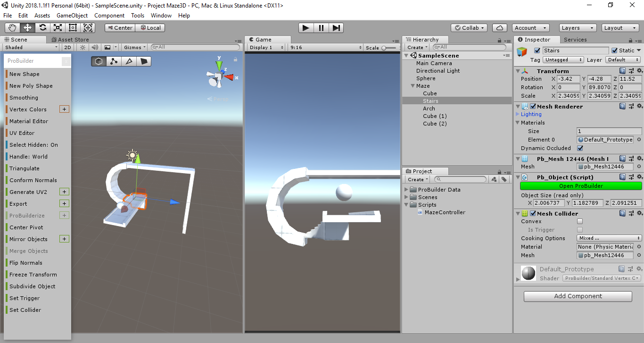644x343 pixels.
Task: Switch to the Services tab
Action: (575, 40)
